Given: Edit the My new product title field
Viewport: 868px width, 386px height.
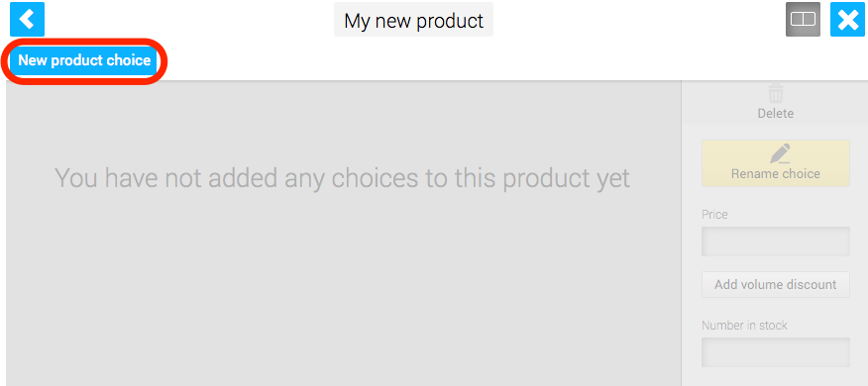Looking at the screenshot, I should point(413,21).
